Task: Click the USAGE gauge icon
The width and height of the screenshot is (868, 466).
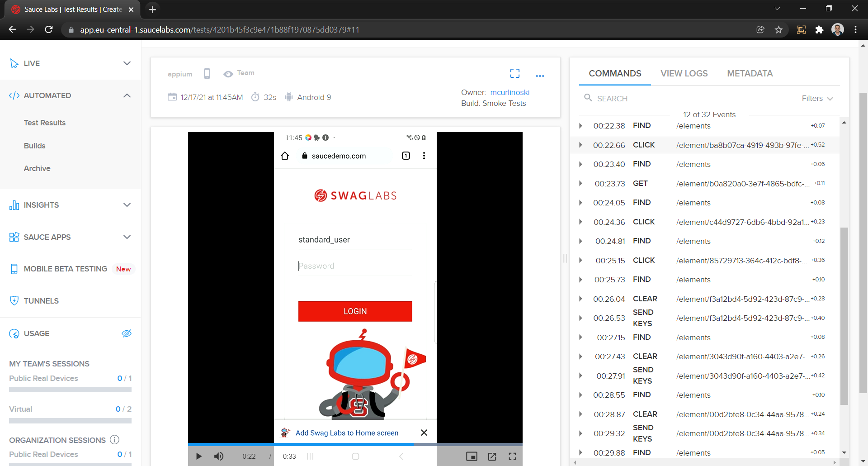Action: pos(14,333)
